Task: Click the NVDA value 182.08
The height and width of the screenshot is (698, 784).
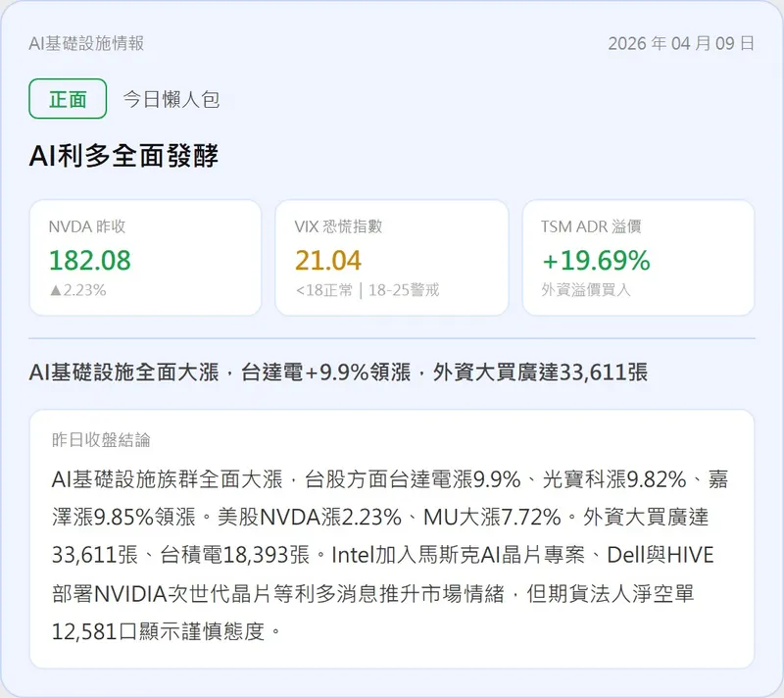Action: pyautogui.click(x=90, y=261)
